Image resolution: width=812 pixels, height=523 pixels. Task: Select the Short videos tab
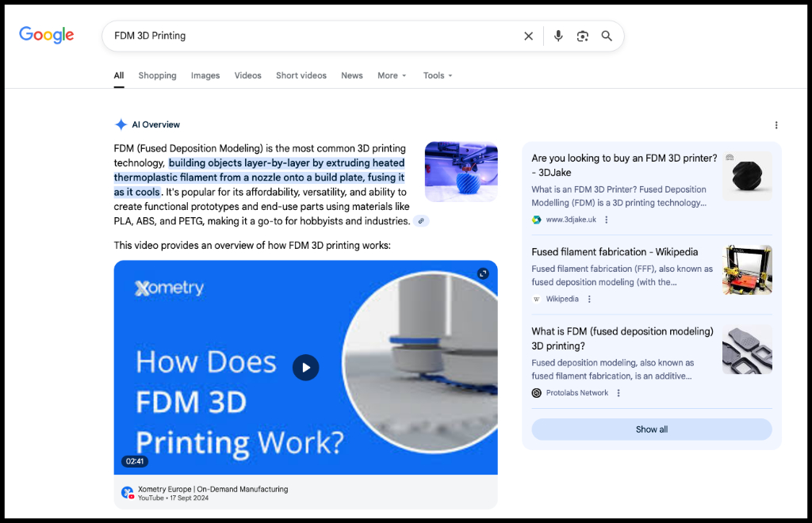(301, 75)
